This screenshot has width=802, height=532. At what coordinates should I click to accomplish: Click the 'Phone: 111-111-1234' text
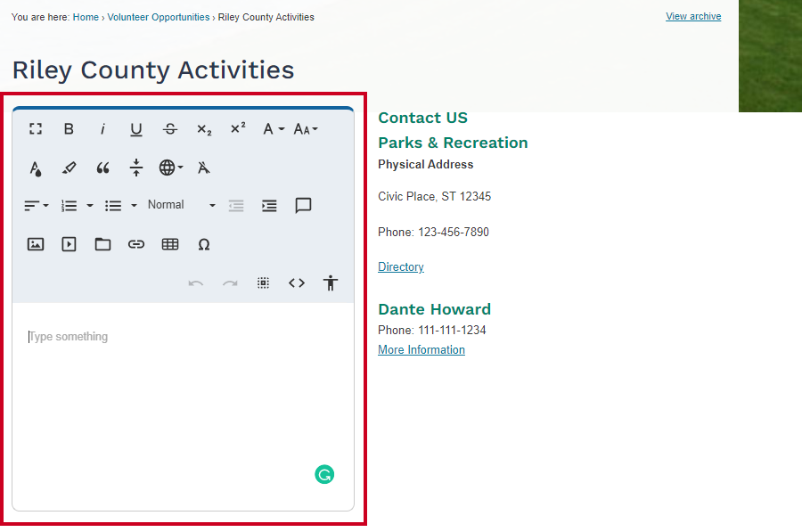[431, 331]
